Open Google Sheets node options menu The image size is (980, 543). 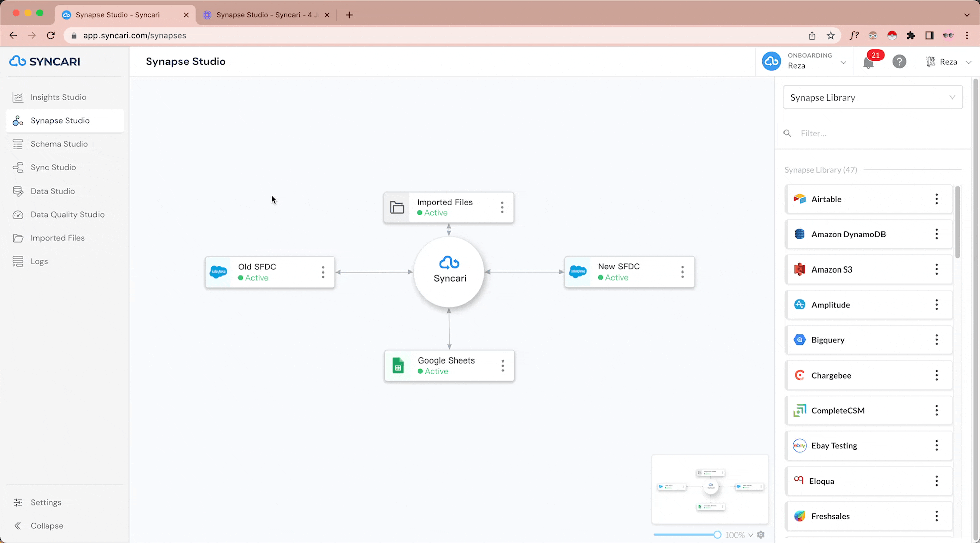(502, 366)
